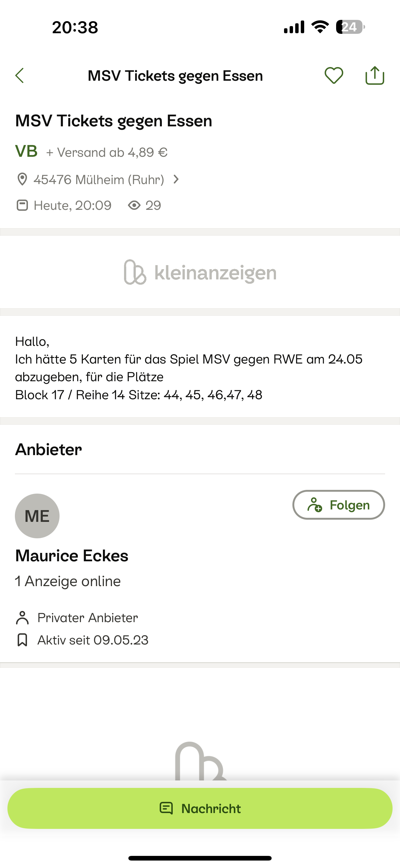This screenshot has width=400, height=868.
Task: Open Maurice Eckes seller profile
Action: pyautogui.click(x=72, y=556)
